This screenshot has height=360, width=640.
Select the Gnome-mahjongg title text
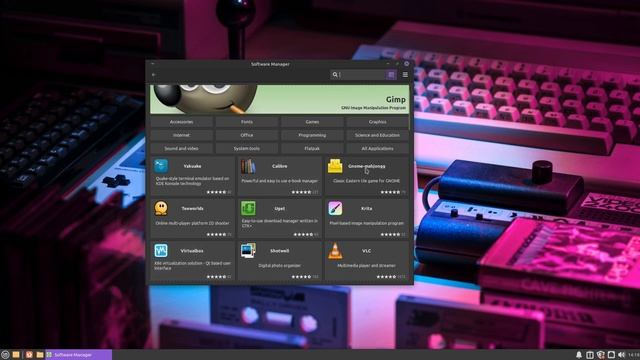(367, 166)
